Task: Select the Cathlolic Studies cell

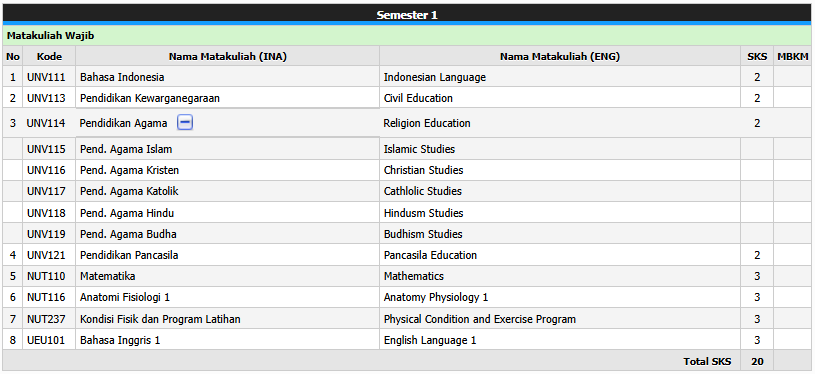Action: click(560, 191)
